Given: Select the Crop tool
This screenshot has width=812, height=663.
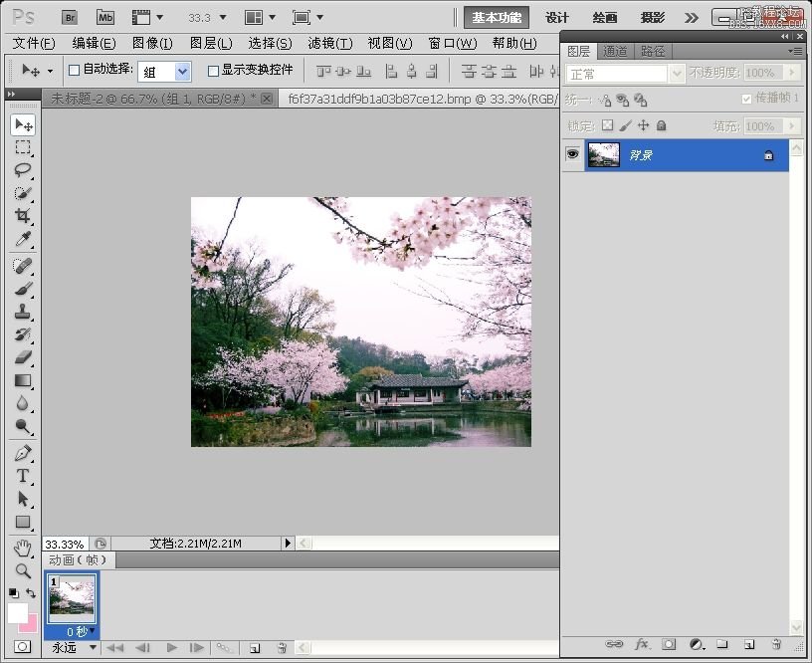Looking at the screenshot, I should 23,215.
